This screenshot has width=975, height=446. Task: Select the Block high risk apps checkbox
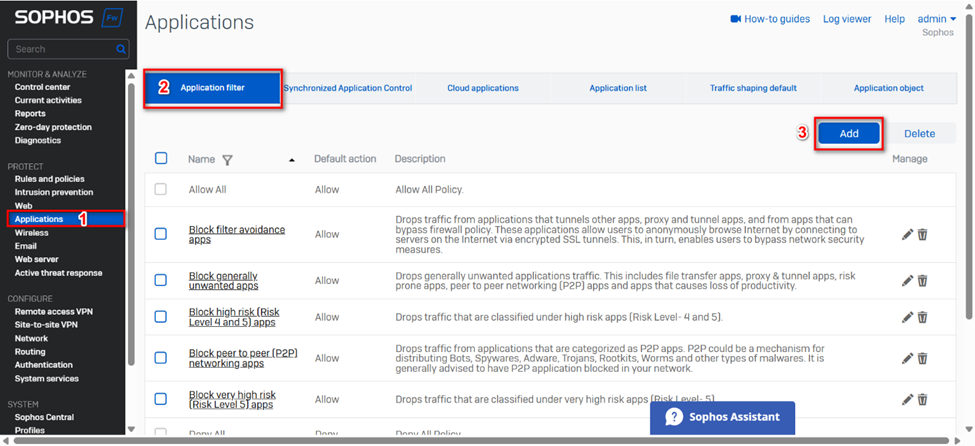pos(161,317)
